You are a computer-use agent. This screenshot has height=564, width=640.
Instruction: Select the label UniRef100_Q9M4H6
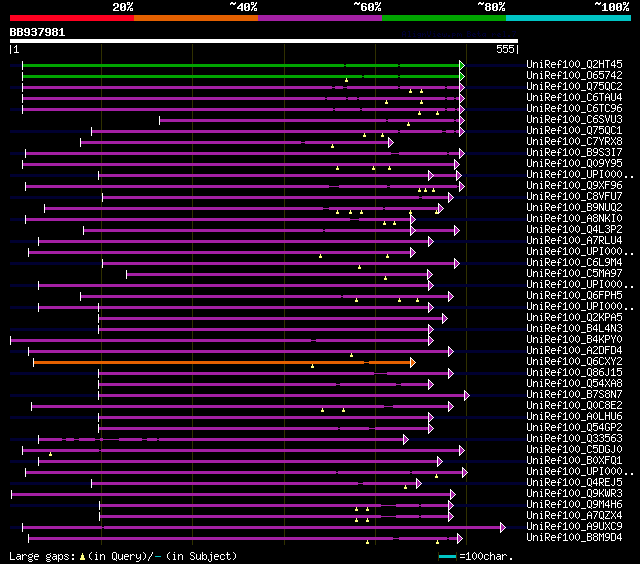(574, 505)
